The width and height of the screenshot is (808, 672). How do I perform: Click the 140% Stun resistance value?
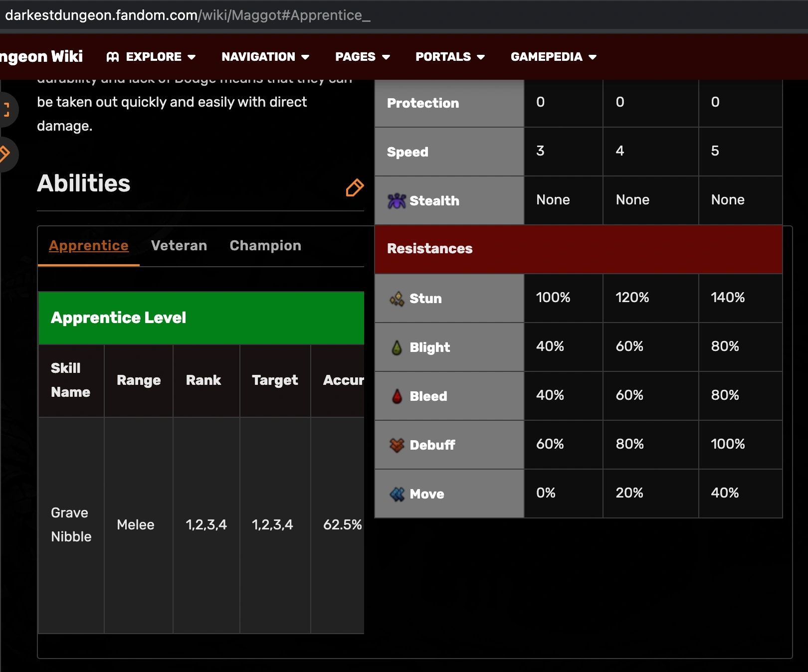[x=728, y=298]
